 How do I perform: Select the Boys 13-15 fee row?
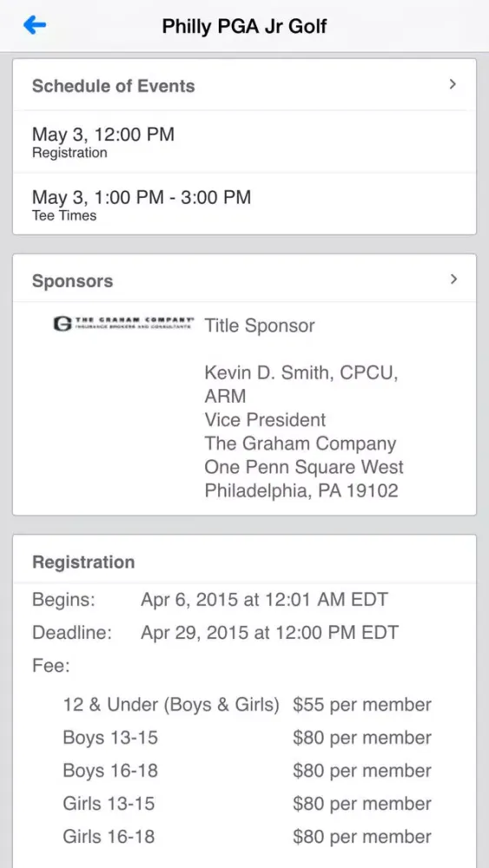[247, 738]
